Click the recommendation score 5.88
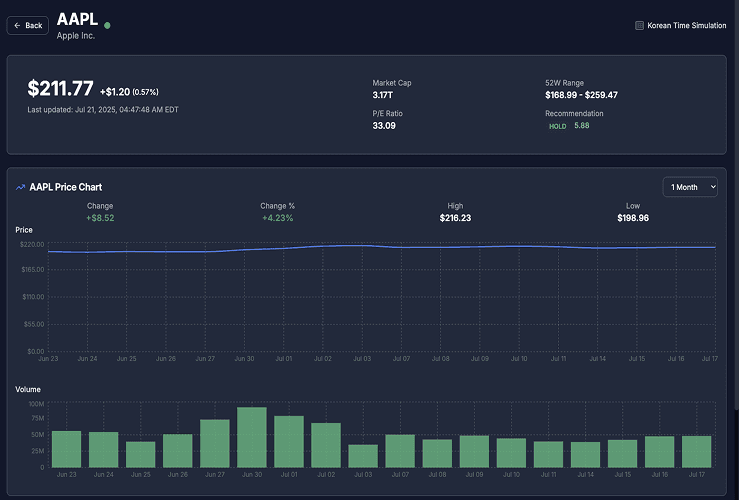 581,126
